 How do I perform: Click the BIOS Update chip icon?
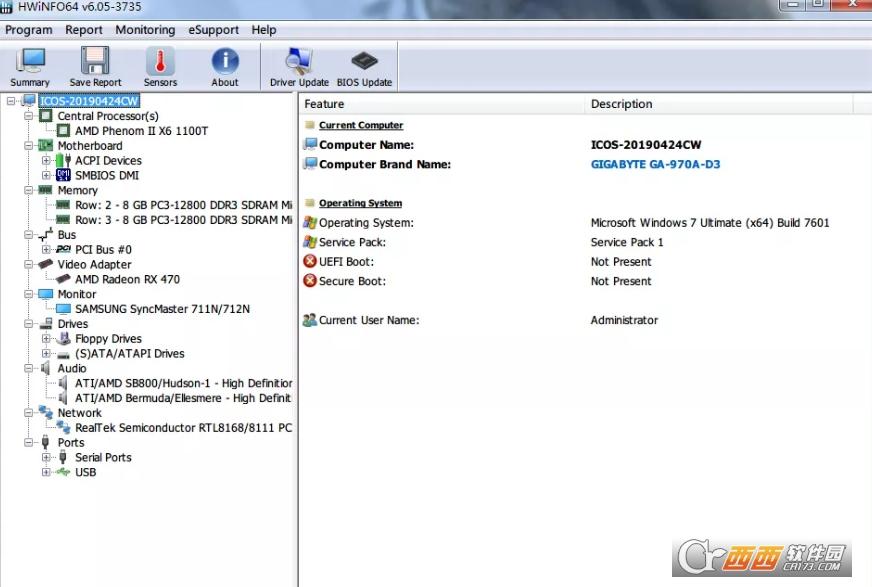[x=364, y=66]
